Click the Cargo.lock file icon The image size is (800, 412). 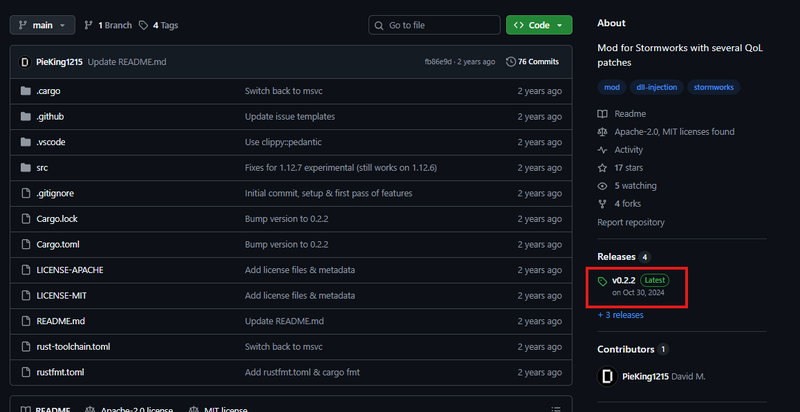click(26, 219)
